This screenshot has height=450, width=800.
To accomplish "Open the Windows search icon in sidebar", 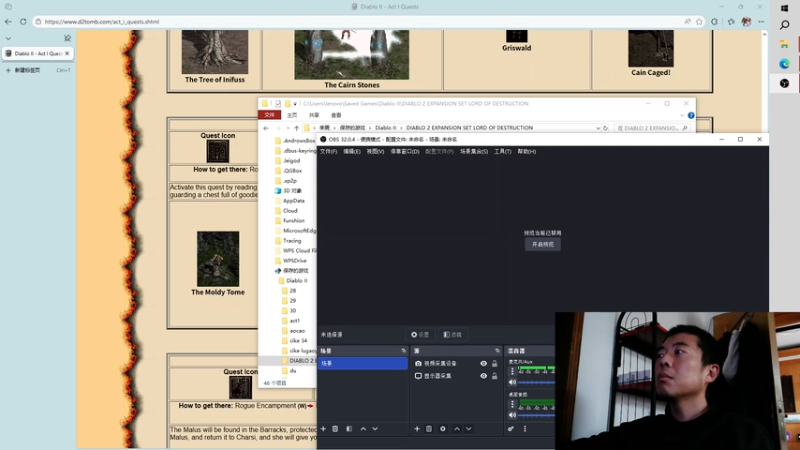I will (785, 25).
